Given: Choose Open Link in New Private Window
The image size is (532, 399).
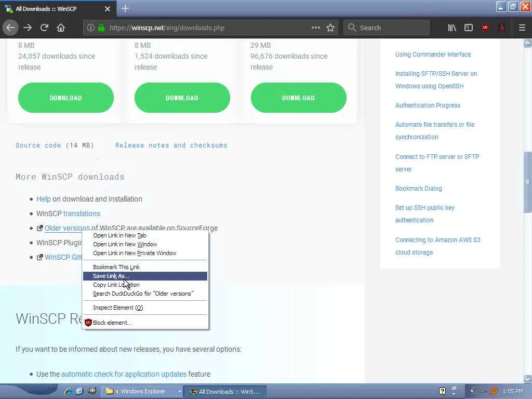Looking at the screenshot, I should (145, 253).
